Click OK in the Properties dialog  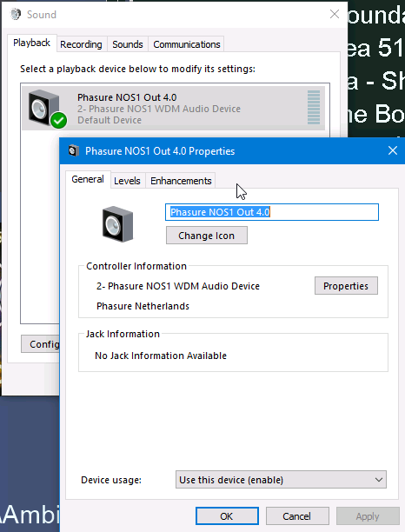[x=227, y=516]
